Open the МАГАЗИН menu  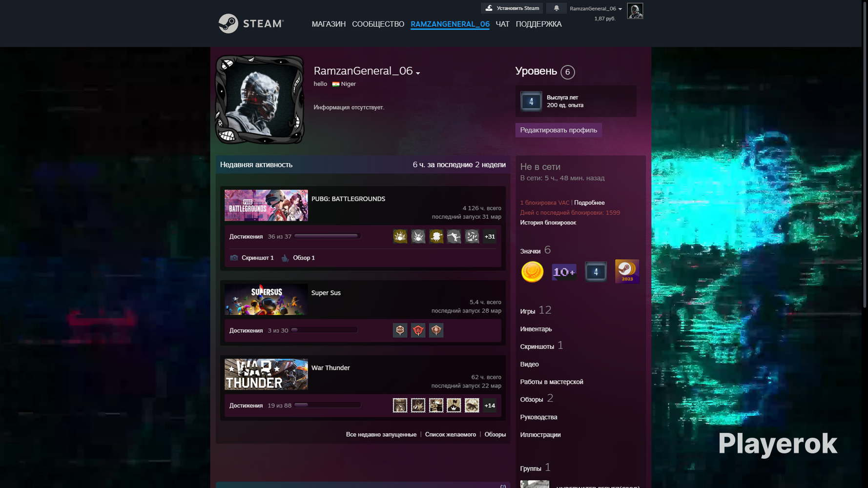[329, 24]
